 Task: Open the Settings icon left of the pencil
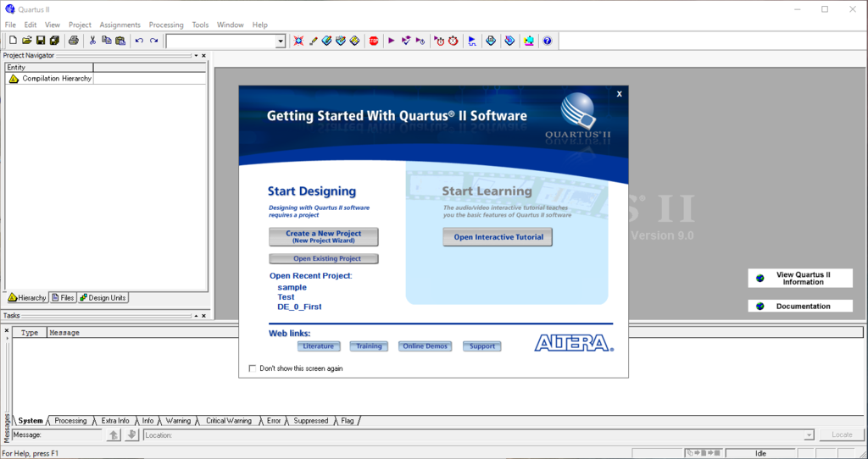point(299,41)
